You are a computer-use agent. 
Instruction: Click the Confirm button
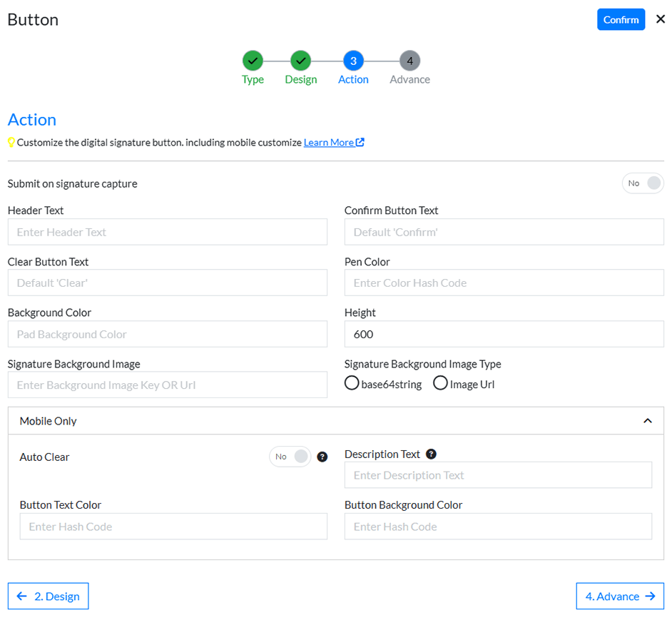(x=621, y=19)
